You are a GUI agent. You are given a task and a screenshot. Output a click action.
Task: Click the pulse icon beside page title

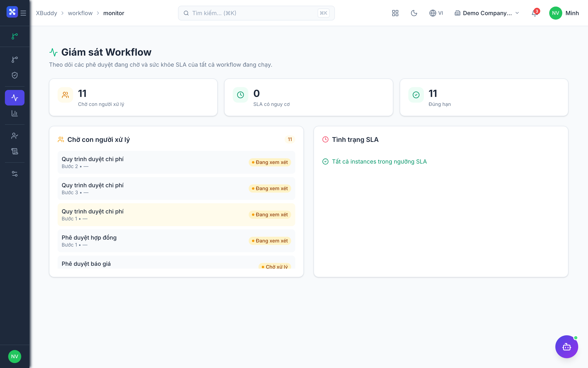53,52
